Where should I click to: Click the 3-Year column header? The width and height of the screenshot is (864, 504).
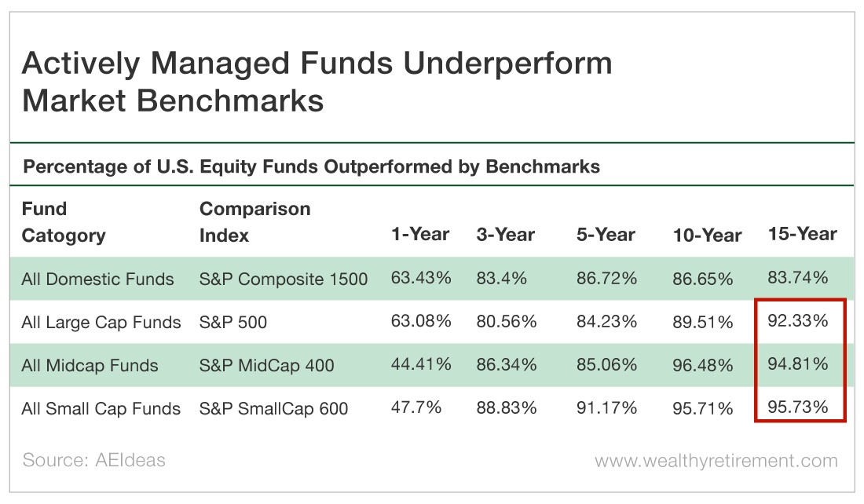(x=505, y=235)
